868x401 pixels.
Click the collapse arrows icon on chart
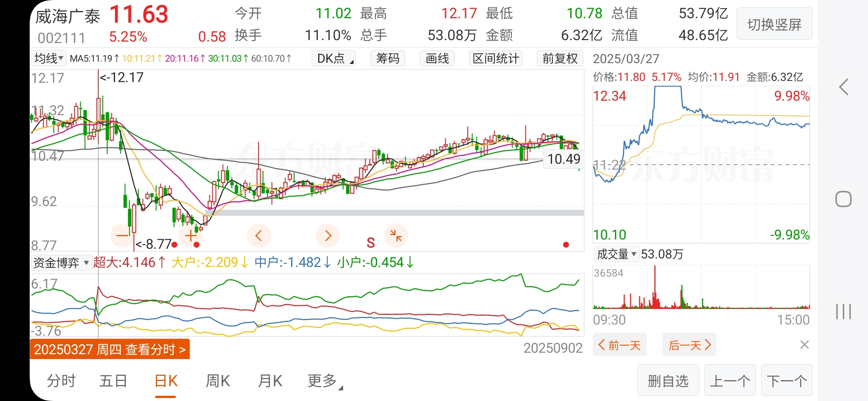click(x=396, y=235)
